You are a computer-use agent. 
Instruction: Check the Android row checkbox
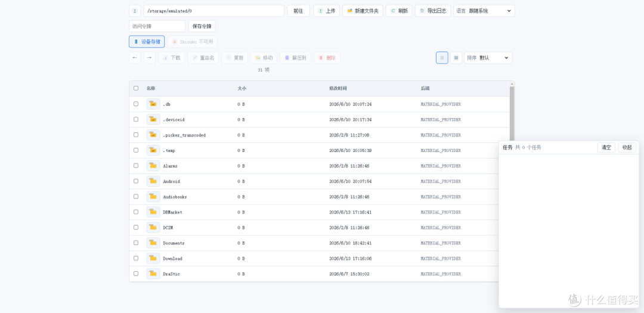click(136, 181)
